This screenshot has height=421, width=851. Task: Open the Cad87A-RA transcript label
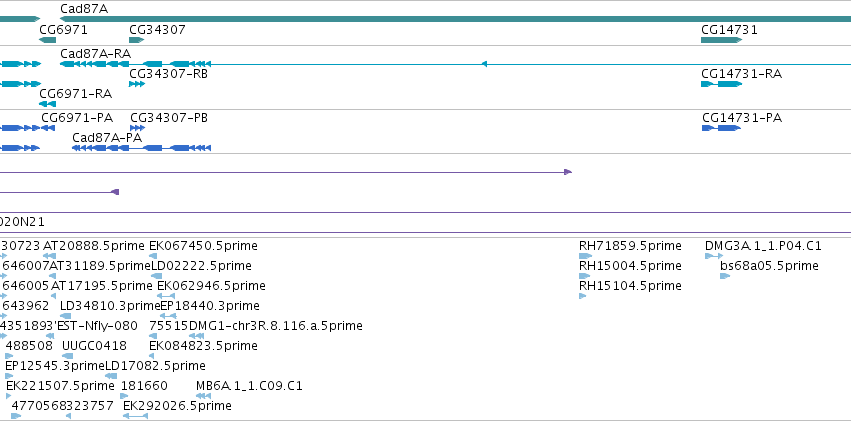(96, 54)
